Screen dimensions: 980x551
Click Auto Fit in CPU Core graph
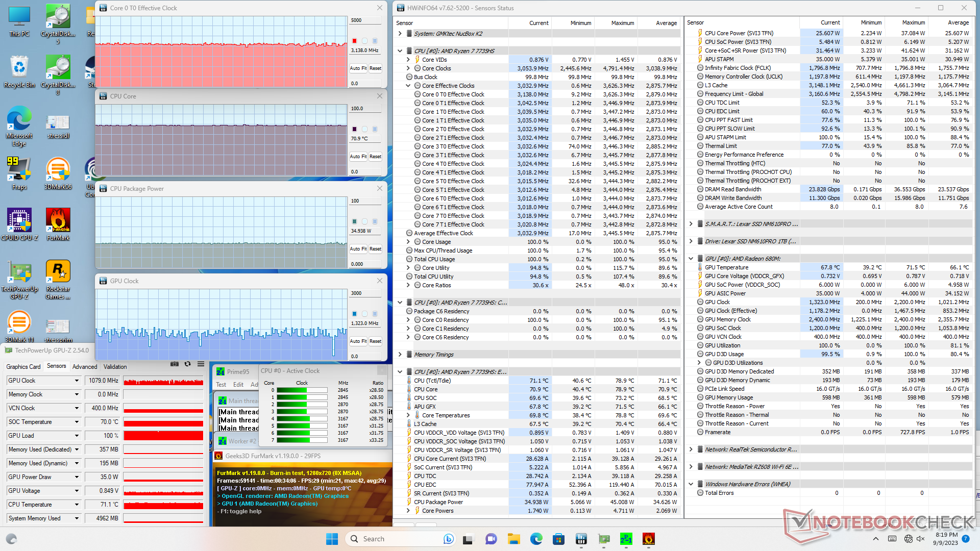click(x=358, y=157)
